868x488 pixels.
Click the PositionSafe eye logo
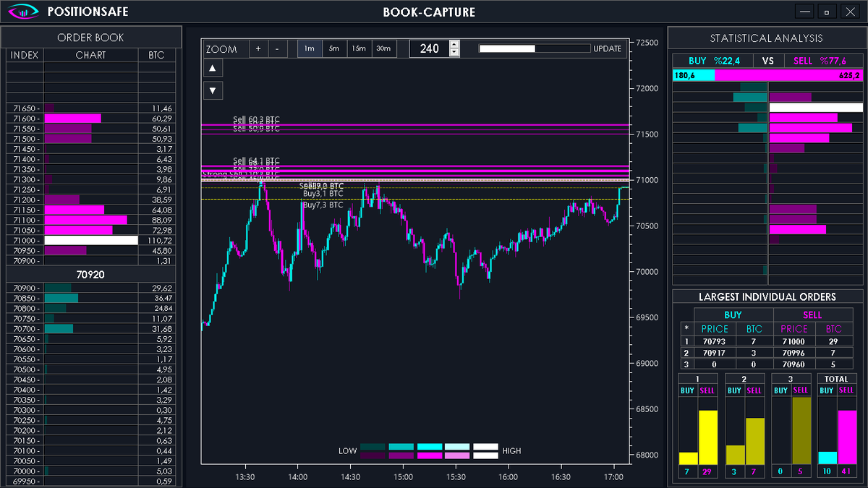pos(24,12)
